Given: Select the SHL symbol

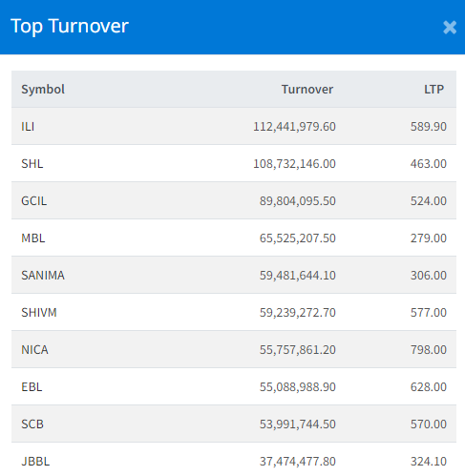Looking at the screenshot, I should tap(32, 164).
